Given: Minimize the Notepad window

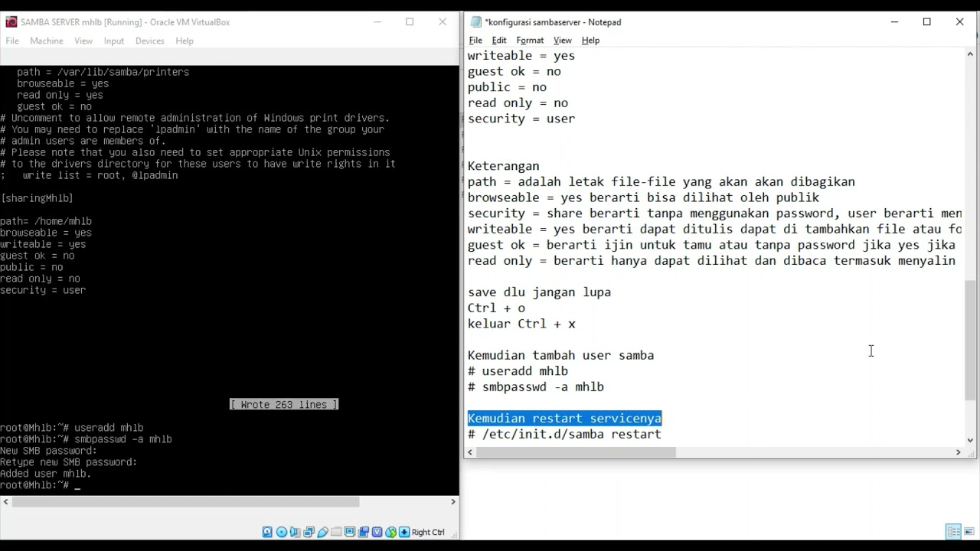Looking at the screenshot, I should click(x=894, y=22).
